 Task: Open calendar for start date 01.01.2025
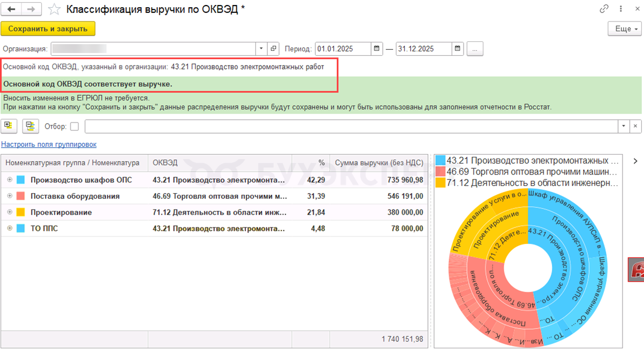pos(377,49)
